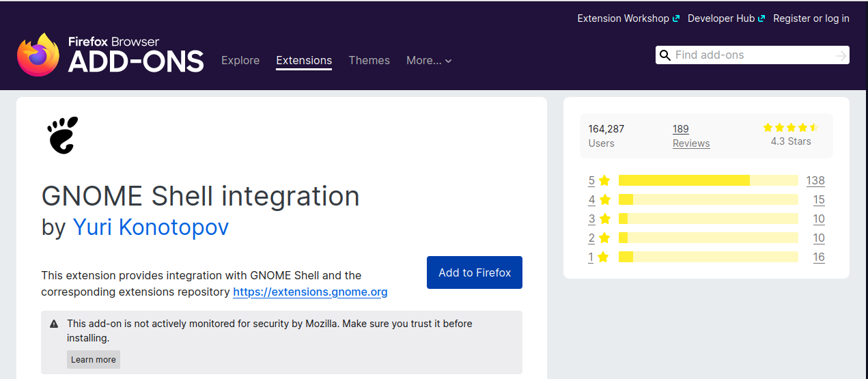The image size is (868, 379).
Task: Click the 4.3 star rating icons
Action: pos(791,128)
